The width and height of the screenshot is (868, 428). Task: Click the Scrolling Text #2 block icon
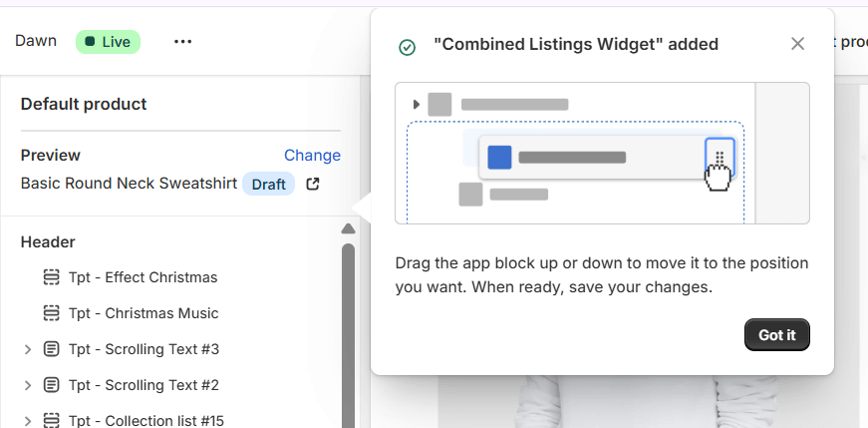click(x=52, y=385)
